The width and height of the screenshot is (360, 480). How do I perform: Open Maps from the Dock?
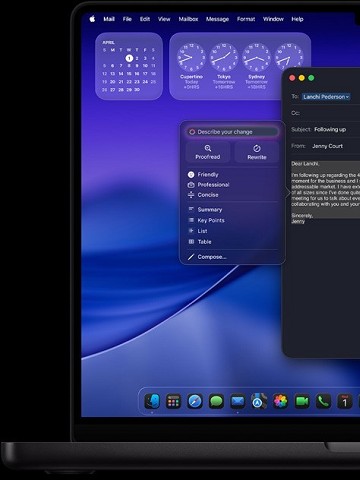coord(259,401)
